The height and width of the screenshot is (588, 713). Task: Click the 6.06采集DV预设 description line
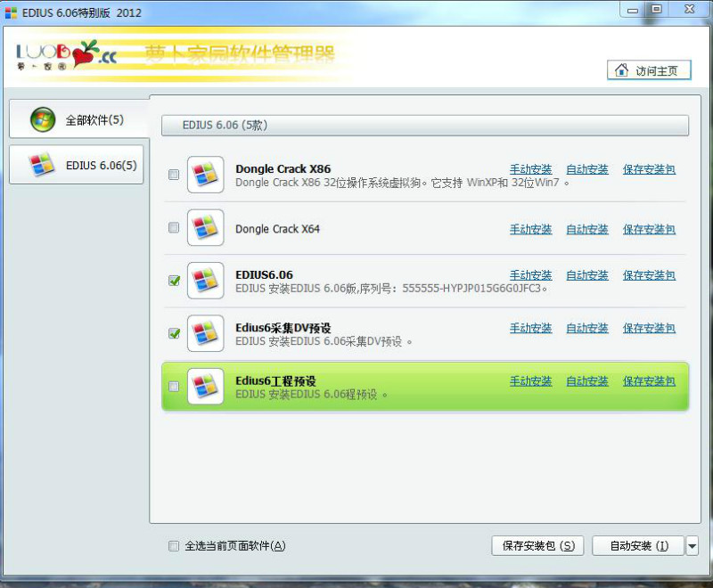324,341
